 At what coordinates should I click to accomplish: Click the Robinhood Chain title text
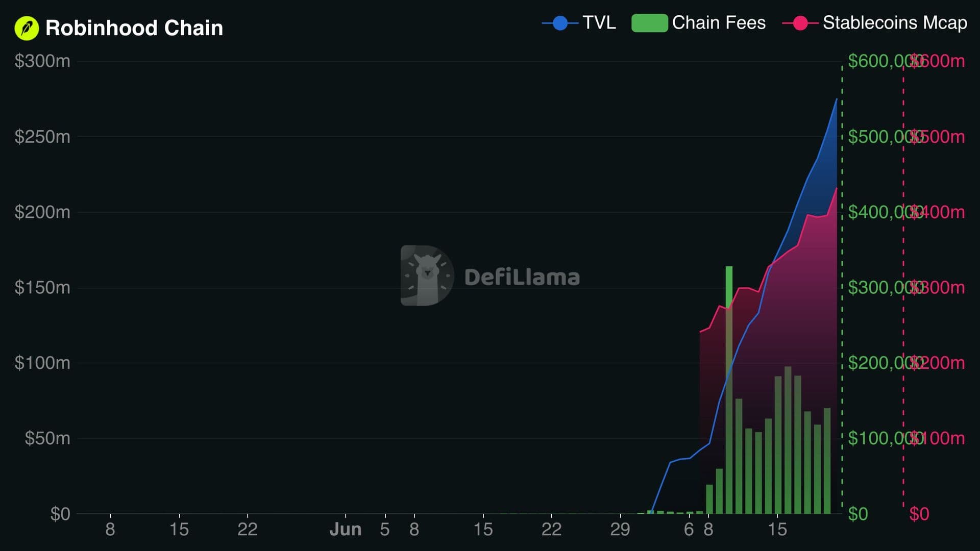point(134,28)
